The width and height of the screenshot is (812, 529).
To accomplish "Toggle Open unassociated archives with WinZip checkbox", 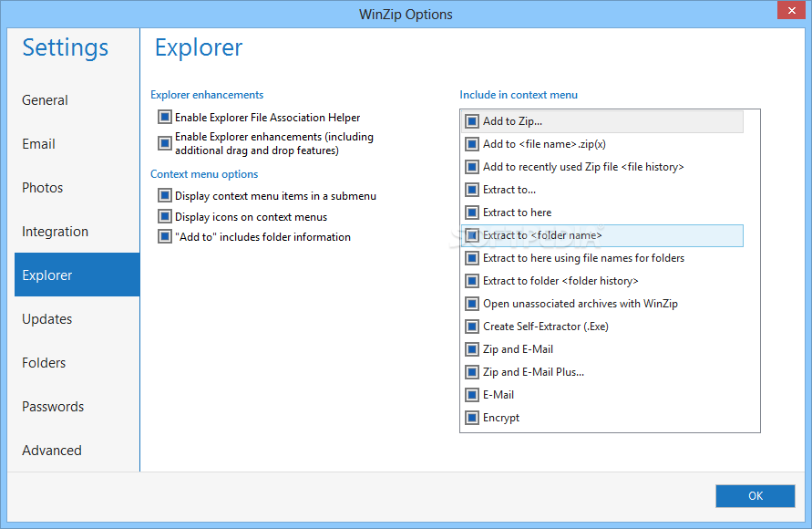I will pos(472,304).
